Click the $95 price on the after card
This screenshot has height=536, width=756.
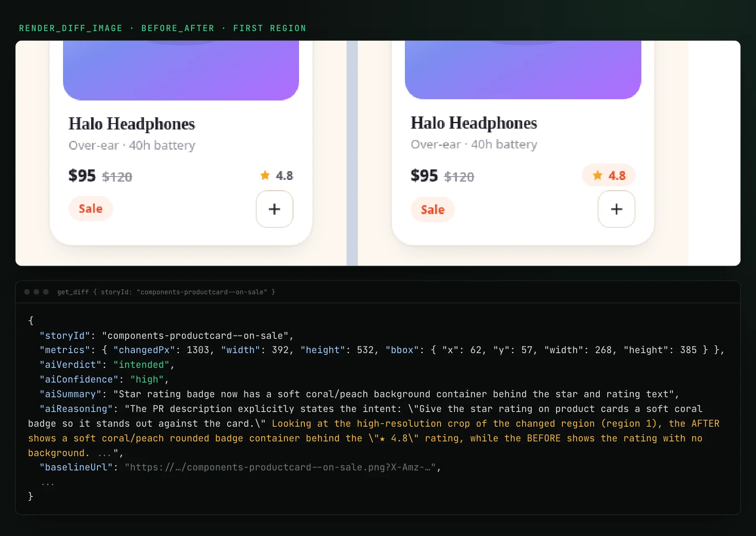click(424, 176)
